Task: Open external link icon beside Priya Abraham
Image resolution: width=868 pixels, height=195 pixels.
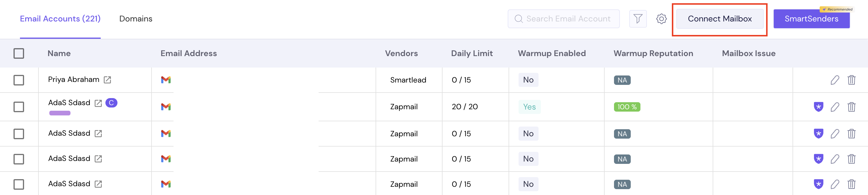Action: click(x=107, y=80)
